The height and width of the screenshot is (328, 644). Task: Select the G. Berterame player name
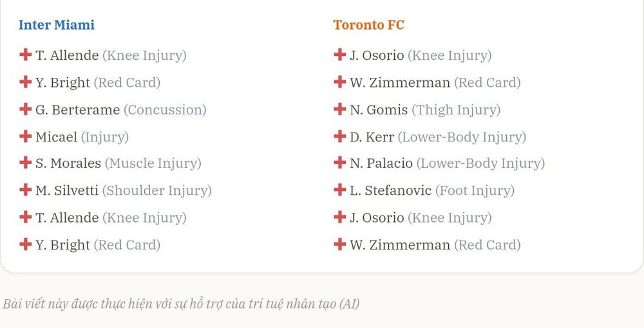78,110
